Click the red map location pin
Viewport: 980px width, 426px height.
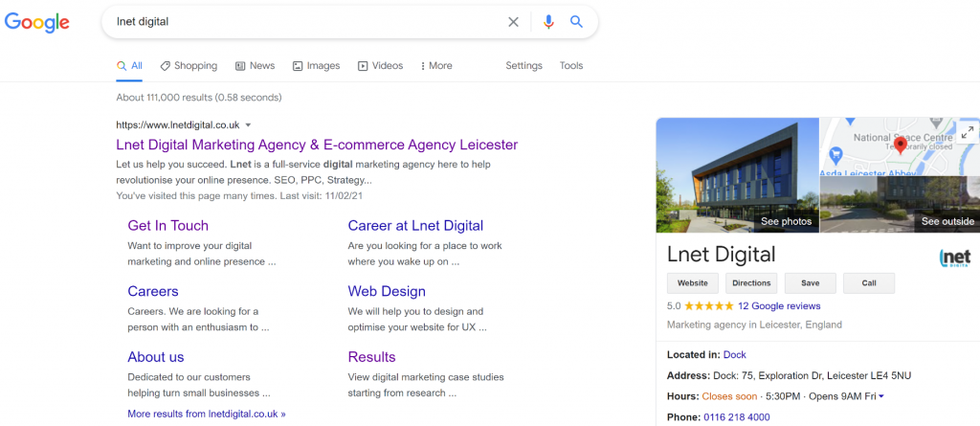(901, 146)
